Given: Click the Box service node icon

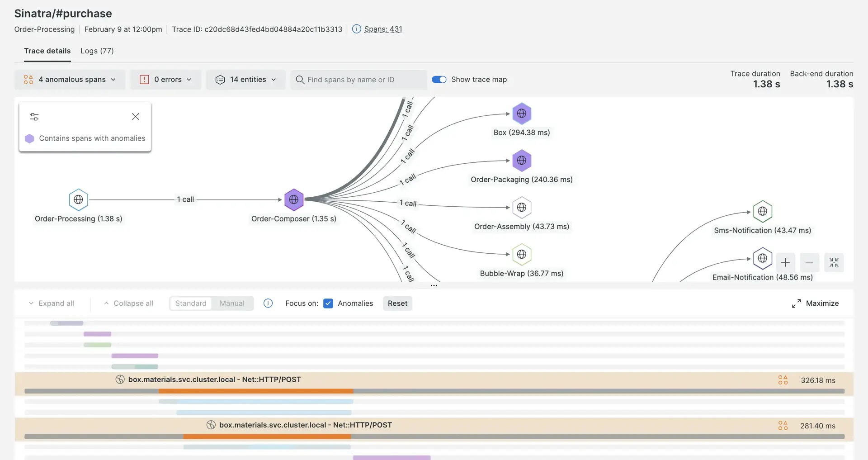Looking at the screenshot, I should 521,114.
